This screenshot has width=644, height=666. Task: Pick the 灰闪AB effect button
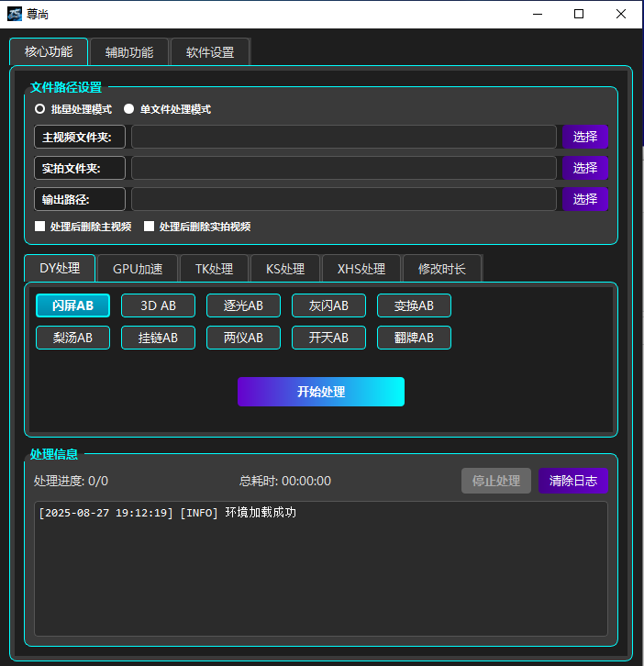[328, 305]
